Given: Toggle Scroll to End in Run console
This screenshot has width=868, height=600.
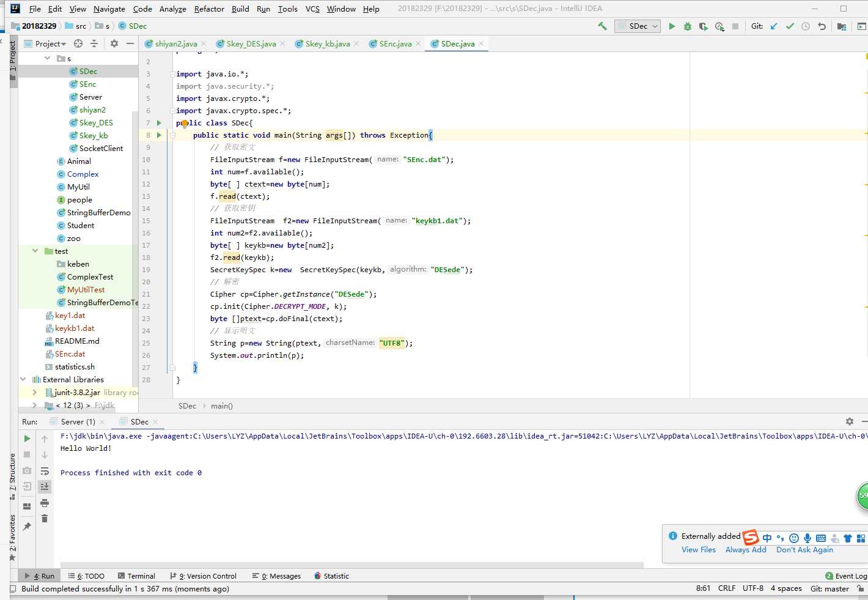Looking at the screenshot, I should click(45, 486).
